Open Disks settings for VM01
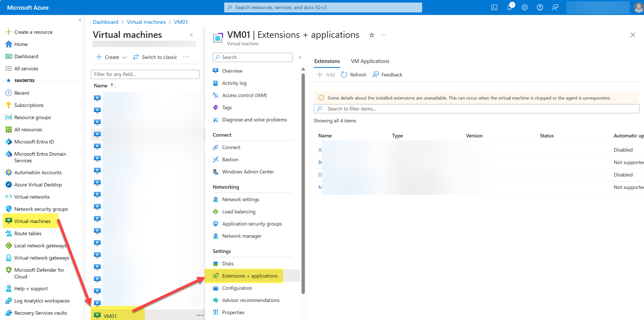 click(x=228, y=263)
